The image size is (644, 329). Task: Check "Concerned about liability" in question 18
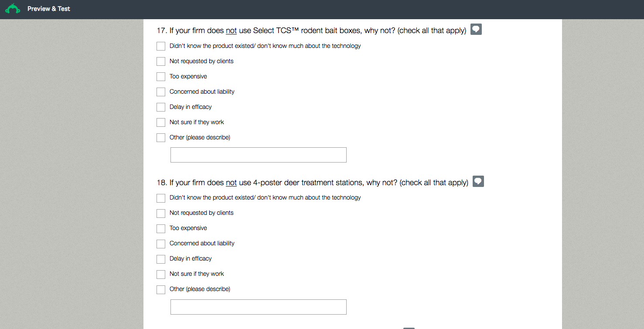tap(161, 244)
